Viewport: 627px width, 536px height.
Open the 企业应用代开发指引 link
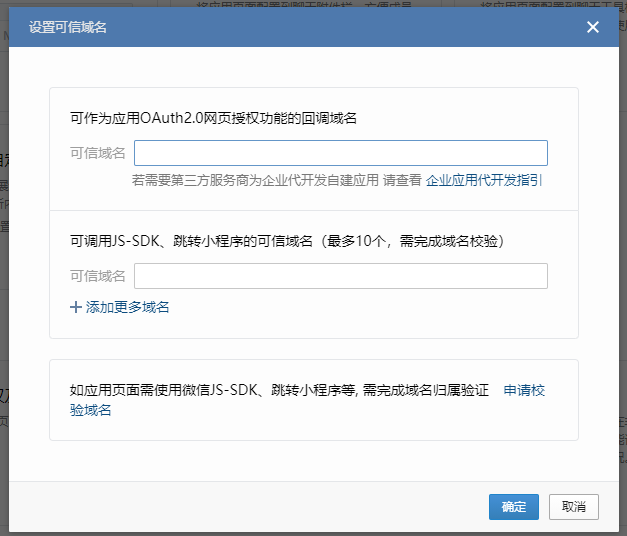click(484, 181)
